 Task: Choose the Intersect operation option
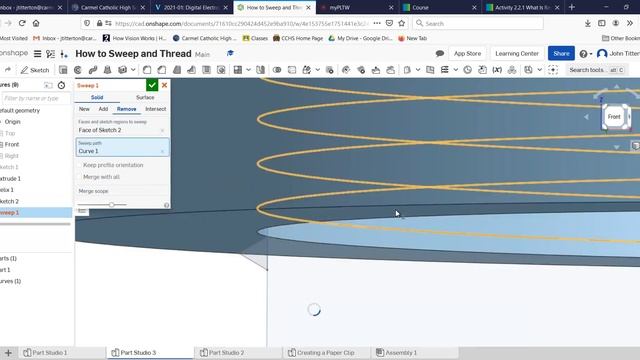pyautogui.click(x=156, y=109)
